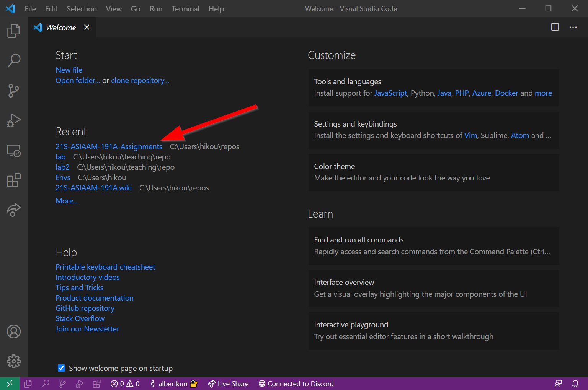Open the Terminal menu
The image size is (588, 390).
[x=185, y=9]
